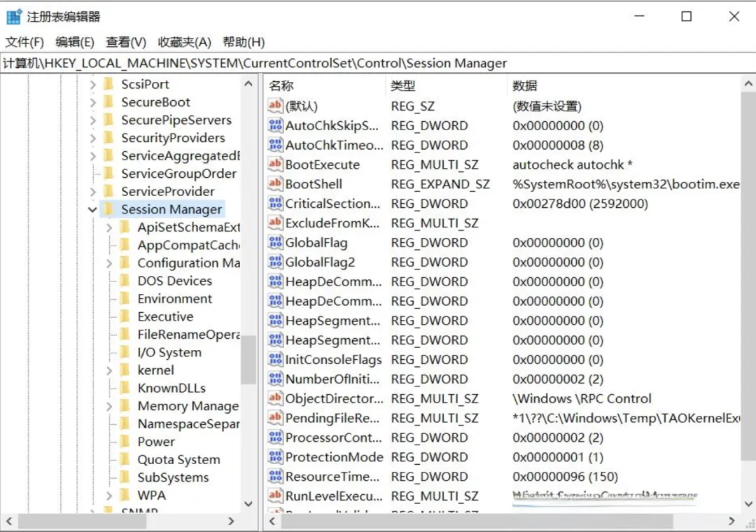Click the registry address bar path
The height and width of the screenshot is (532, 756).
pyautogui.click(x=255, y=63)
